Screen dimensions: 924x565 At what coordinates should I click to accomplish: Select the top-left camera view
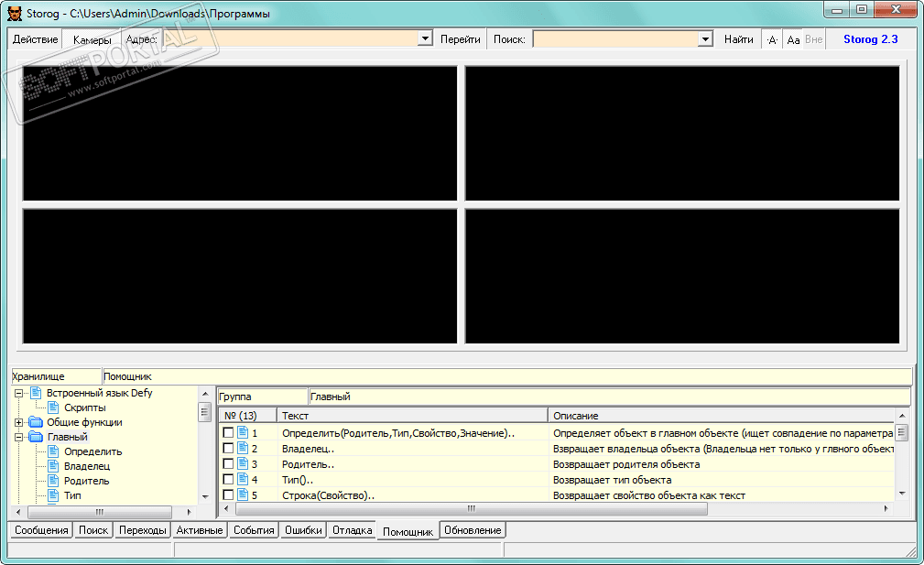coord(240,133)
